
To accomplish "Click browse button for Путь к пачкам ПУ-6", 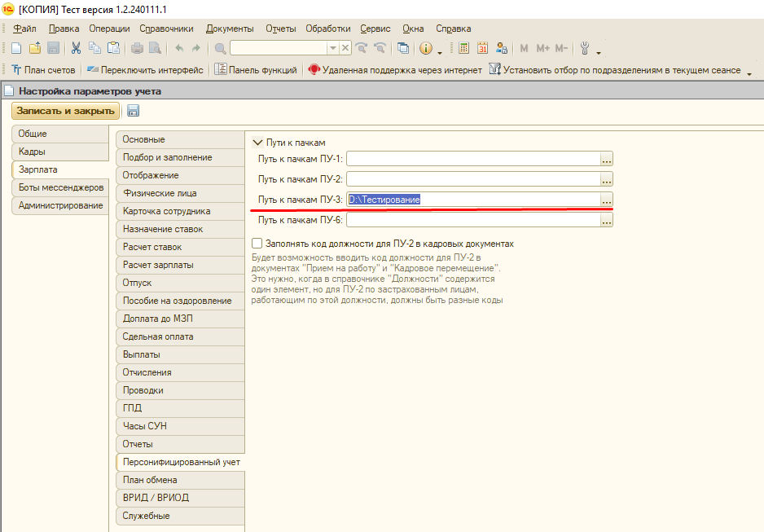I will click(x=606, y=220).
